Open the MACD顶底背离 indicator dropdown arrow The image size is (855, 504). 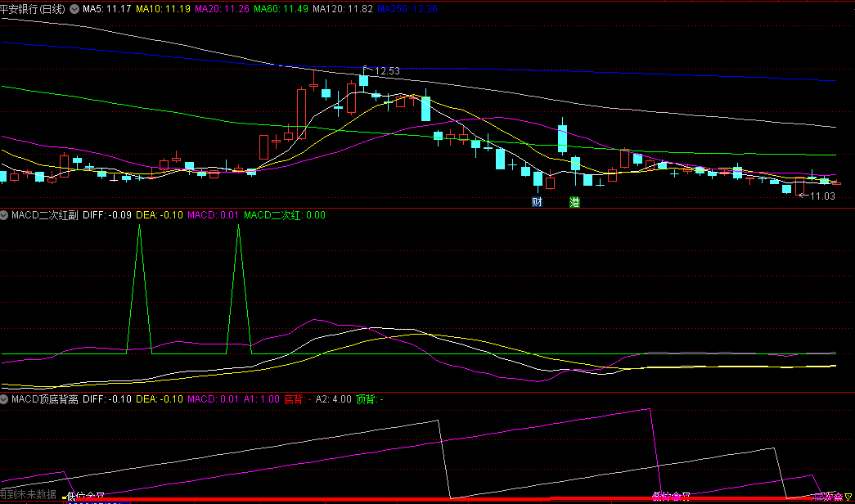pos(5,398)
